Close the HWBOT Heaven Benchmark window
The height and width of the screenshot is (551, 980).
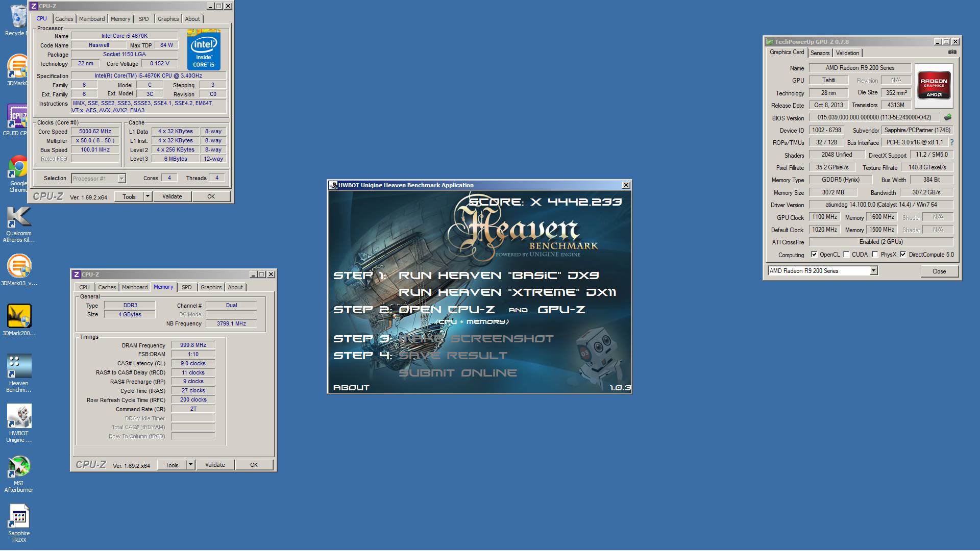point(626,185)
